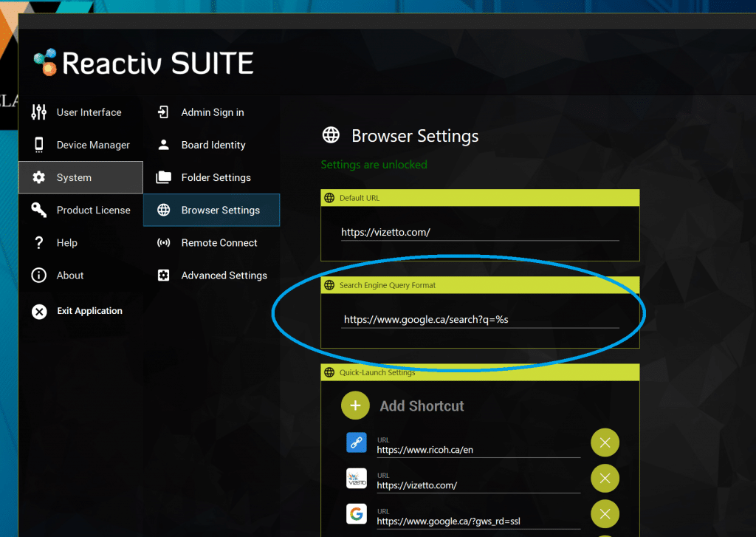
Task: Click the globe icon beside Browser Settings menu
Action: [163, 210]
